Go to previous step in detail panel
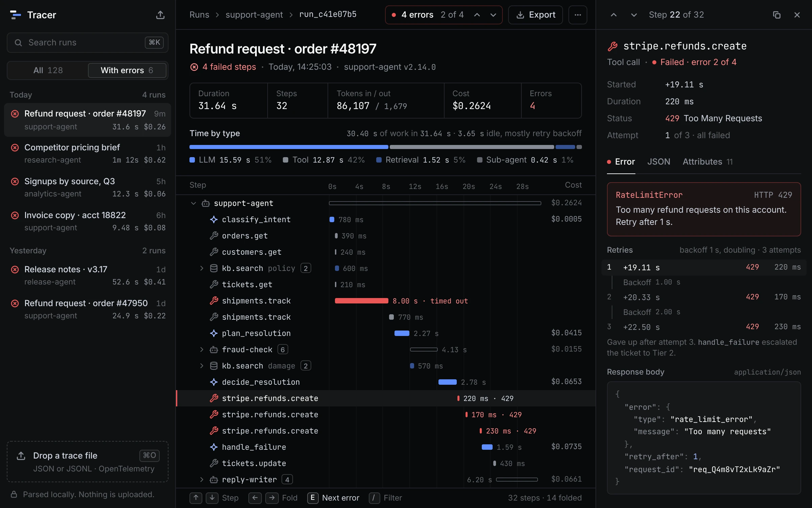Screen dimensions: 812x508 tap(614, 15)
